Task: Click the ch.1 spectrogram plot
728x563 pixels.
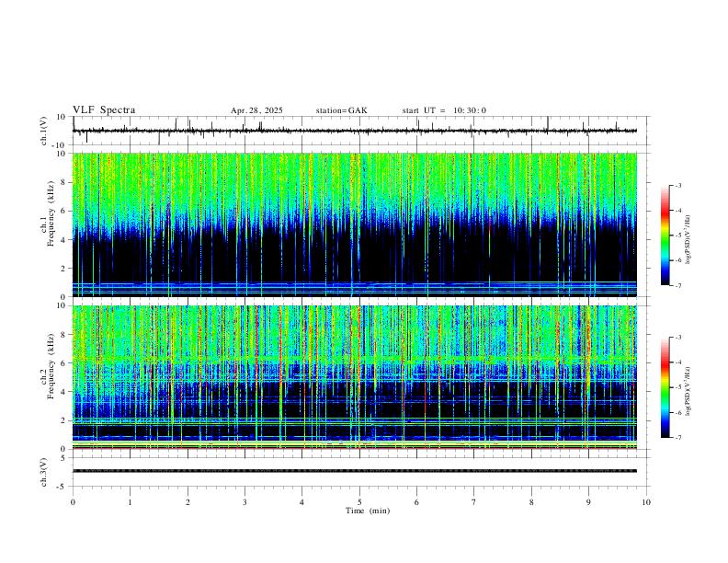Action: pyautogui.click(x=354, y=224)
